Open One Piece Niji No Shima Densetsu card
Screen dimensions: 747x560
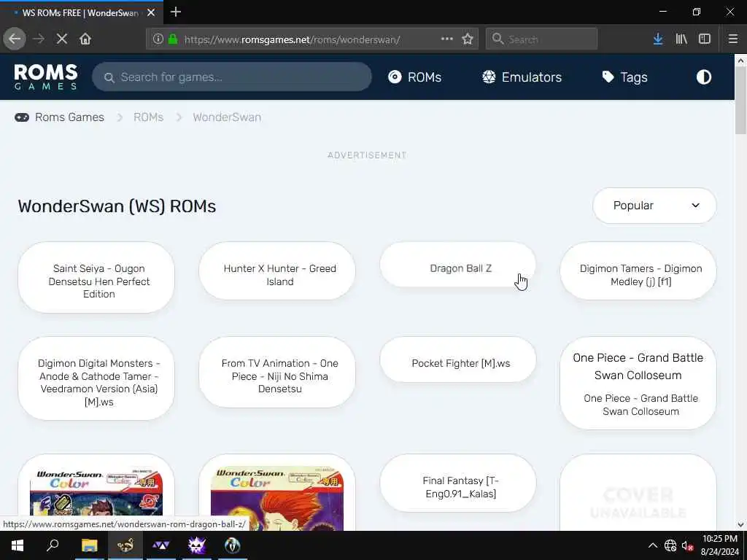(276, 373)
